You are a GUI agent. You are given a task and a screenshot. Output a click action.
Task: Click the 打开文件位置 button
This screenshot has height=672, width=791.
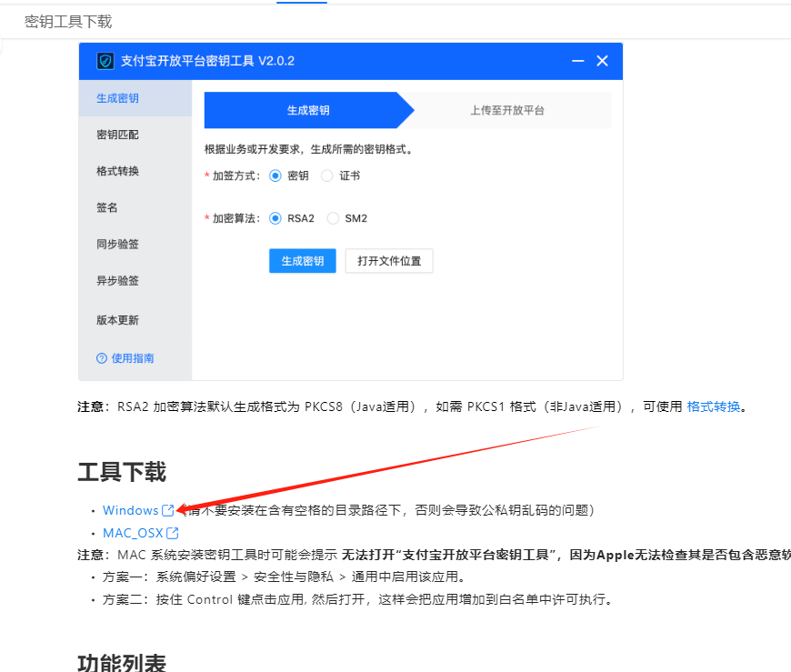pos(389,261)
